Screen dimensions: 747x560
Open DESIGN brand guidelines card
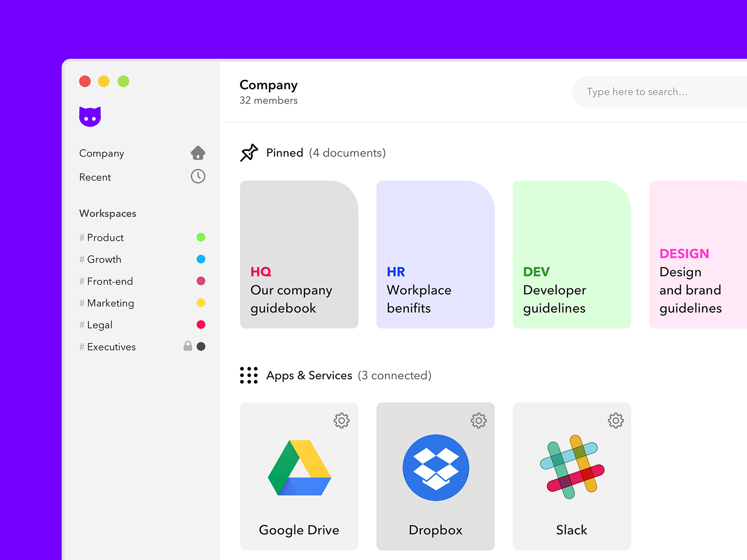pyautogui.click(x=698, y=254)
